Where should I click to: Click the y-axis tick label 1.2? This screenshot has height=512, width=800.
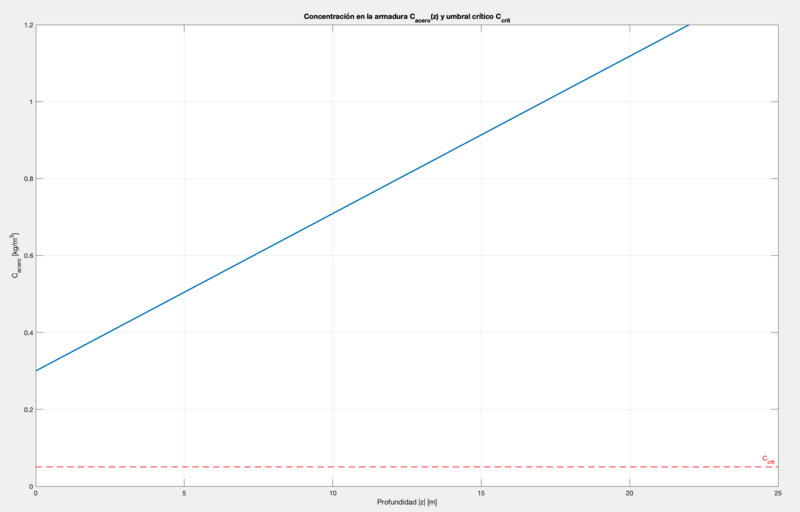coord(25,25)
